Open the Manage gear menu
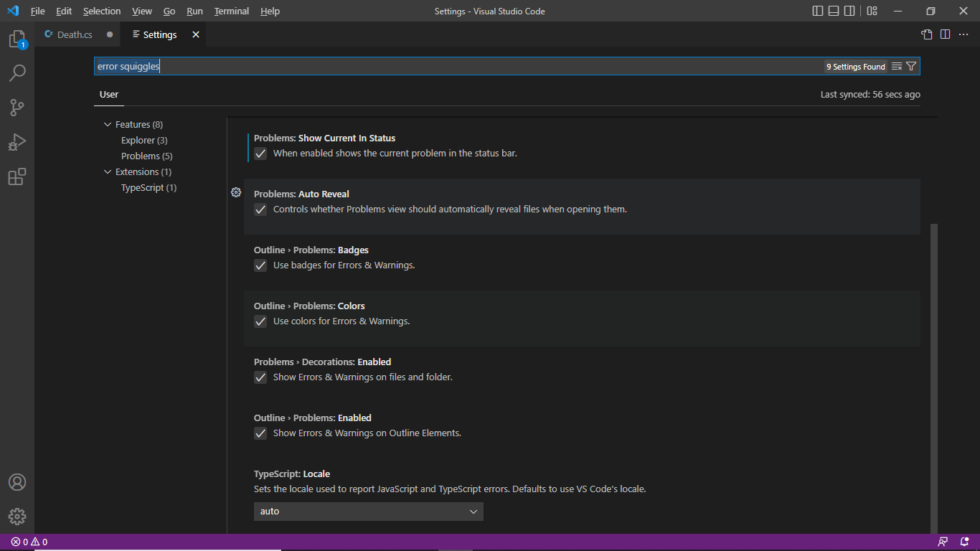 [x=17, y=516]
